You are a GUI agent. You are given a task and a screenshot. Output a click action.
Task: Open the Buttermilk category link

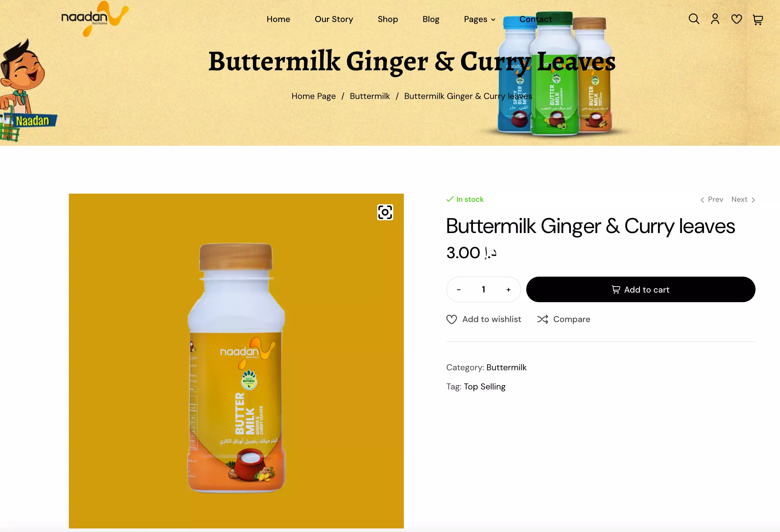(506, 367)
